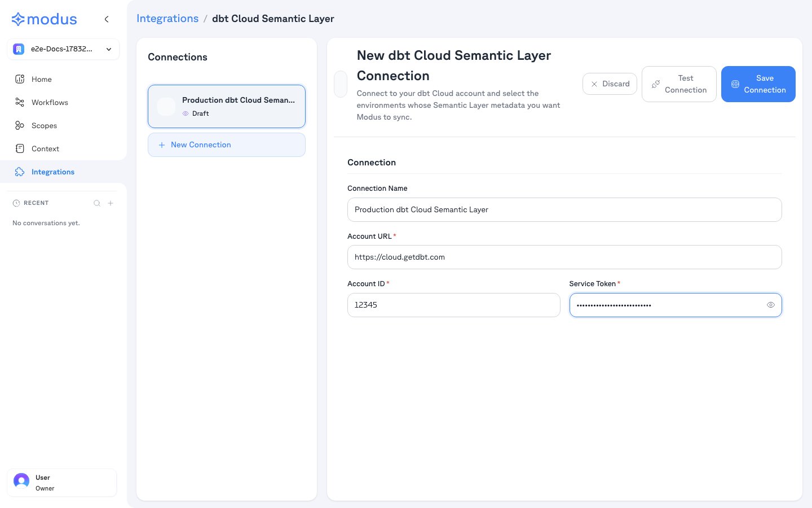Search recent conversations with the magnifier icon
Viewport: 812px width, 508px height.
(x=97, y=203)
